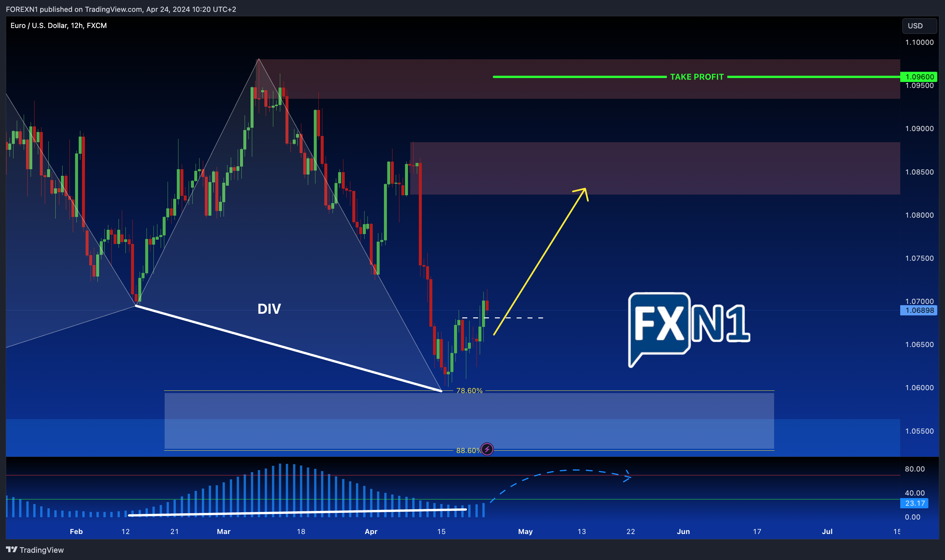The image size is (945, 560).
Task: Click the 40.00 indicator scale label
Action: (x=915, y=493)
